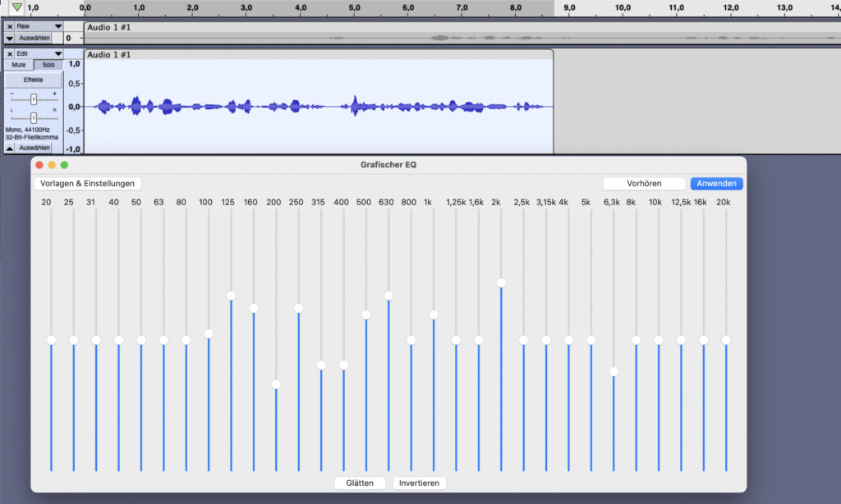Click the 100 Hz band slider knob
Image resolution: width=841 pixels, height=504 pixels.
coord(209,334)
